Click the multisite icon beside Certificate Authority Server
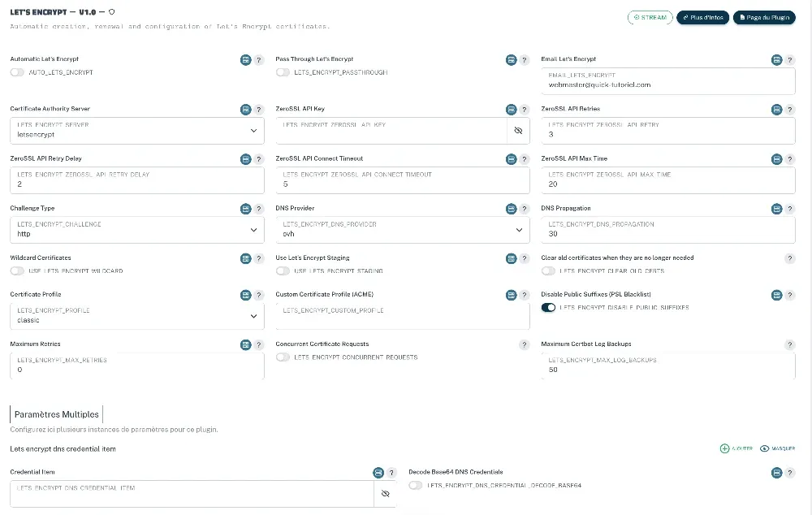 (245, 110)
